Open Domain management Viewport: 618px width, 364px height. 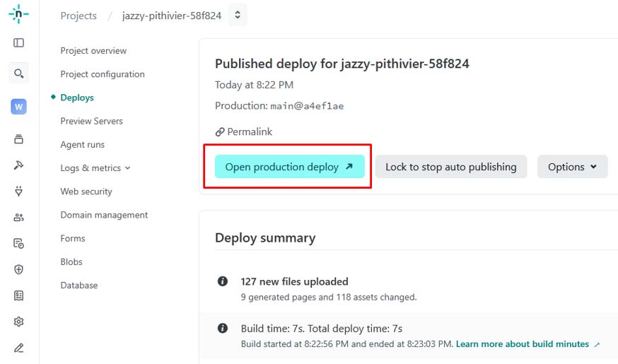point(104,215)
